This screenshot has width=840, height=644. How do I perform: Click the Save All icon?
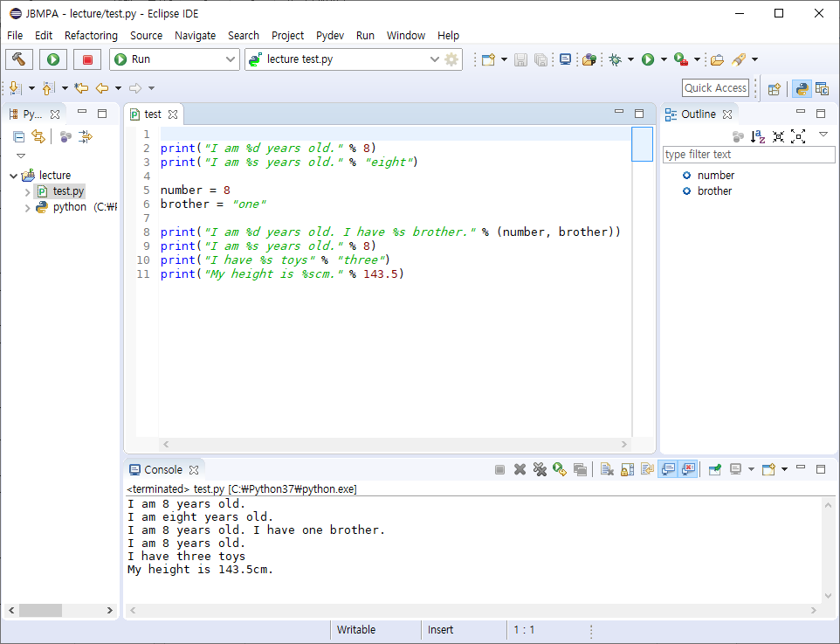(541, 59)
